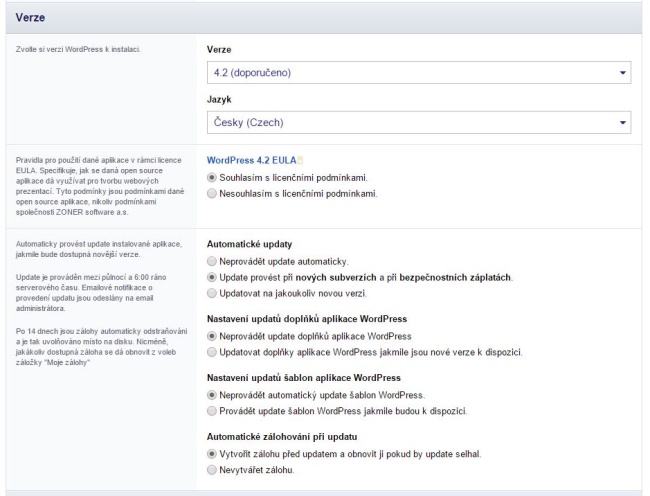Select 'Vytvořit zálohu před updatem' option

pos(211,455)
